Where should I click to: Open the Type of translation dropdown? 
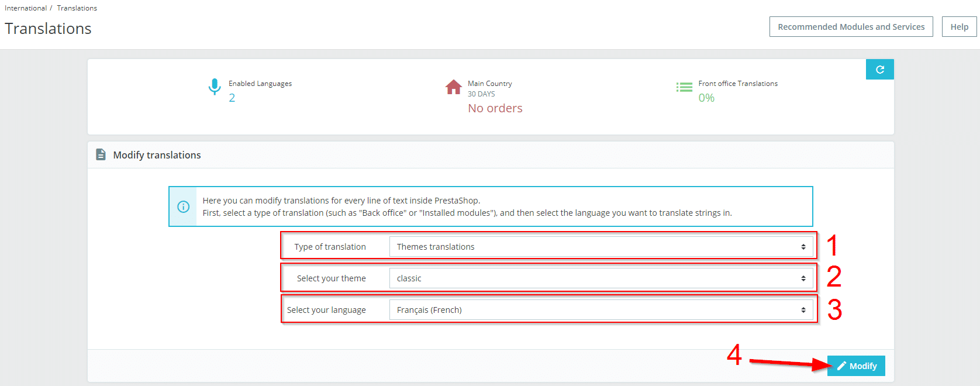601,247
